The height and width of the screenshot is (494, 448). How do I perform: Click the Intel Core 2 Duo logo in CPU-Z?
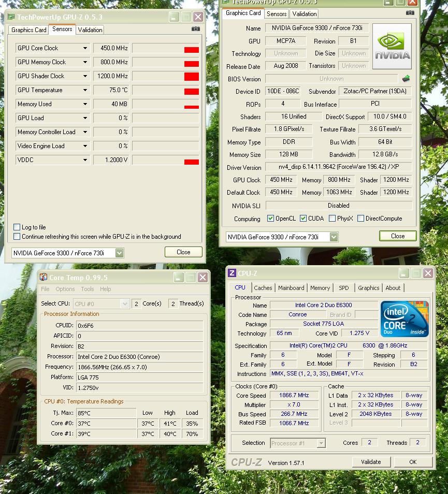point(405,318)
